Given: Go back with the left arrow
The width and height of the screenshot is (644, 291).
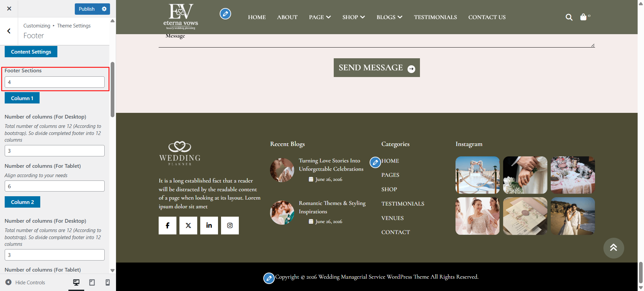Looking at the screenshot, I should click(9, 31).
